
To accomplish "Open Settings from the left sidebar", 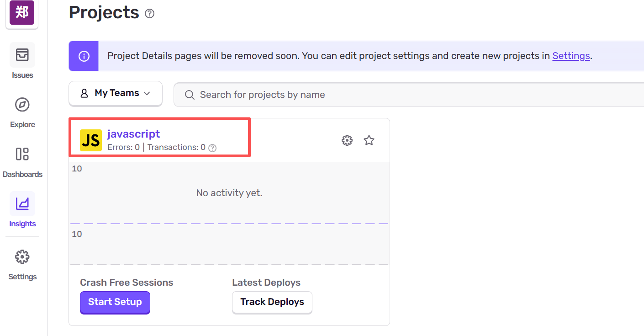I will pos(22,257).
